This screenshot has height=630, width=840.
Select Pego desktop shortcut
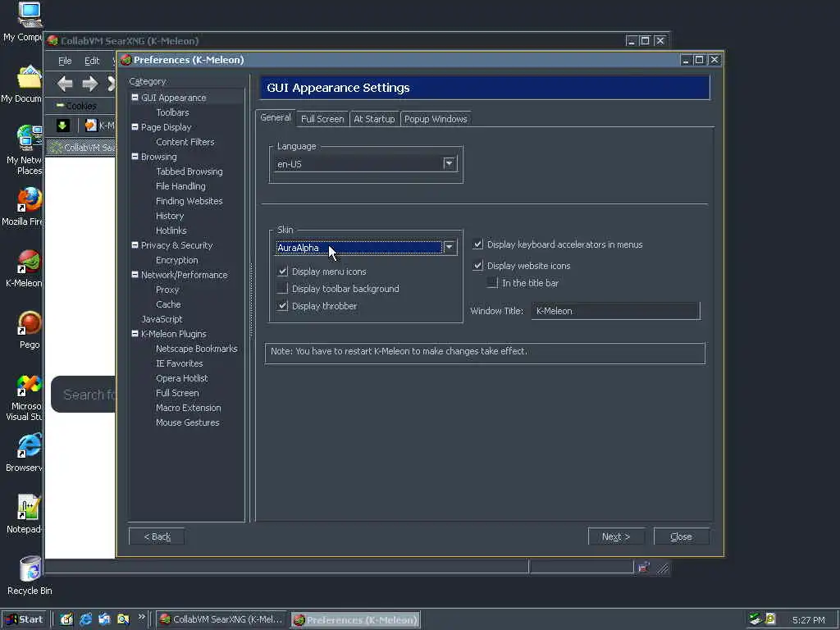point(29,323)
